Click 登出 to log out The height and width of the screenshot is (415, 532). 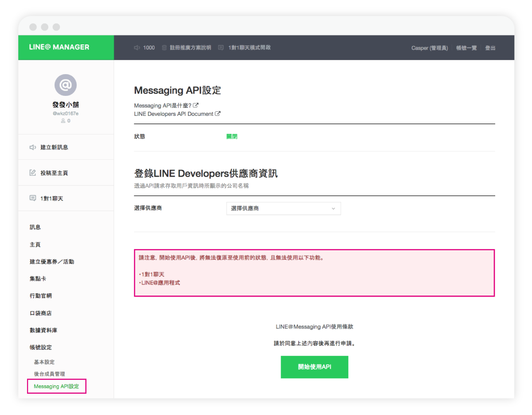tap(490, 48)
